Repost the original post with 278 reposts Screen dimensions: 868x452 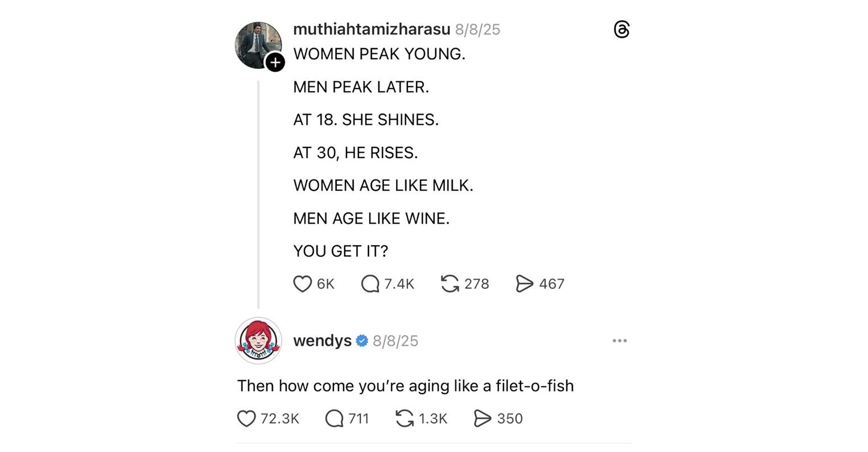click(450, 284)
